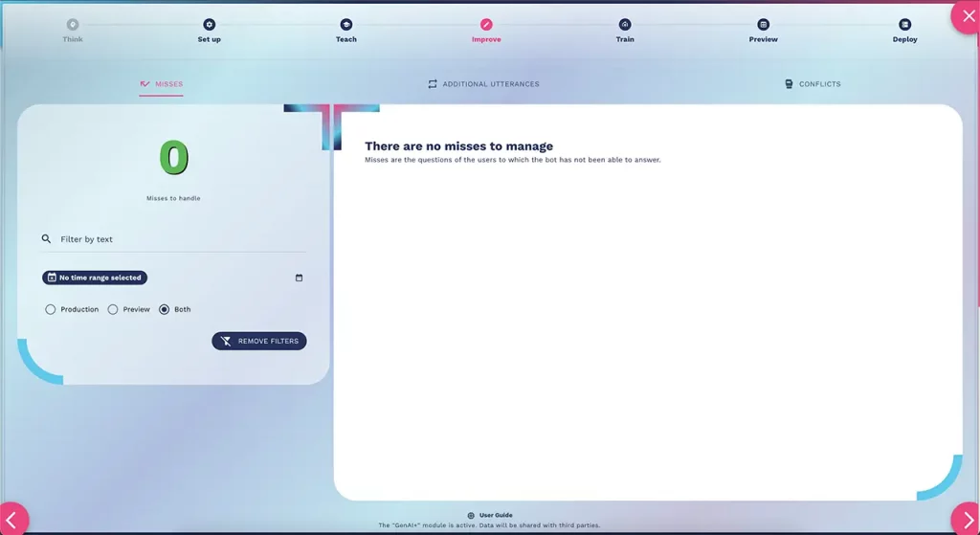Click the magnifier search icon
This screenshot has height=535, width=980.
[46, 238]
